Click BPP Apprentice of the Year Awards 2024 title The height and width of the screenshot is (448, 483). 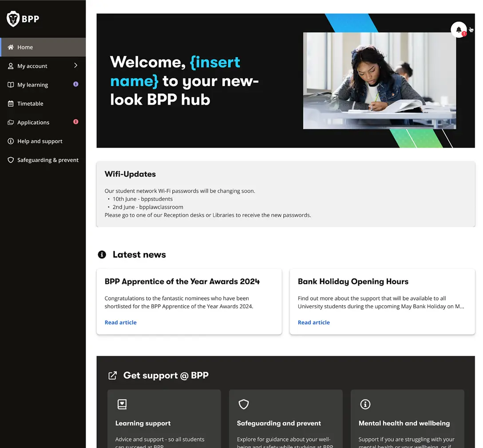point(182,282)
